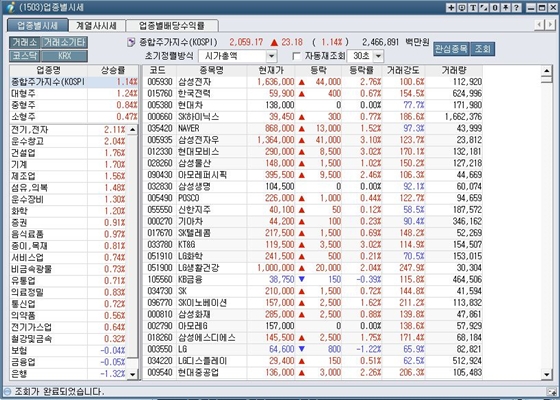Image resolution: width=560 pixels, height=400 pixels.
Task: Sort by the 상승률 column header
Action: 113,70
